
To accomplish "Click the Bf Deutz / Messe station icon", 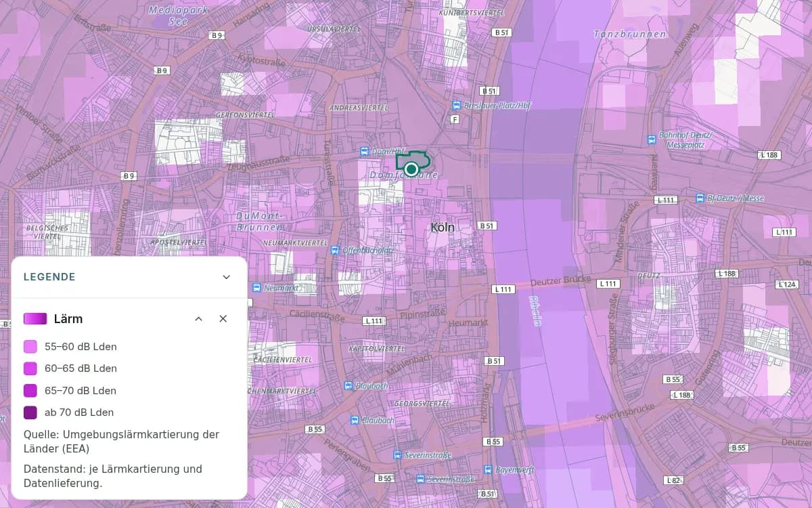I will pos(700,198).
